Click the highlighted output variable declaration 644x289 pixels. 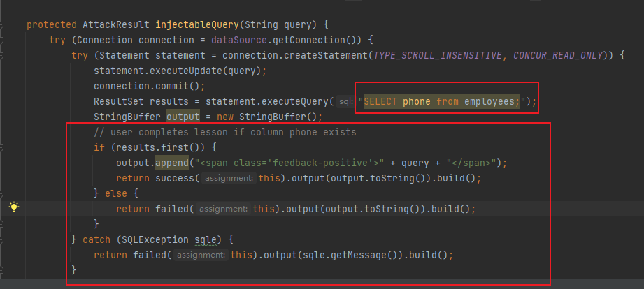pos(183,117)
